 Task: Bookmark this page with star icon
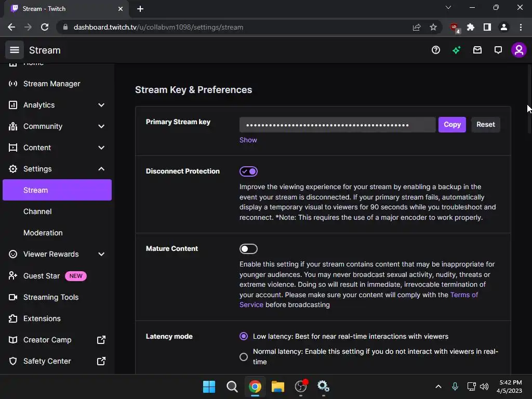[433, 27]
